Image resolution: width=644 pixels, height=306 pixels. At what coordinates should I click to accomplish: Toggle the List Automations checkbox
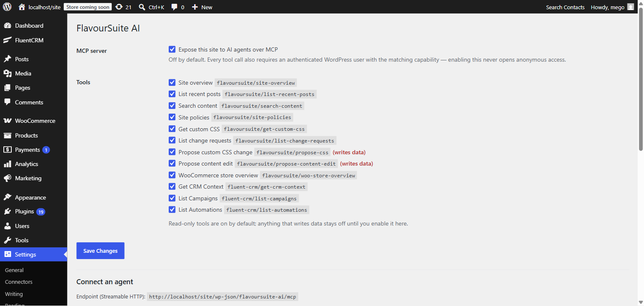[172, 210]
